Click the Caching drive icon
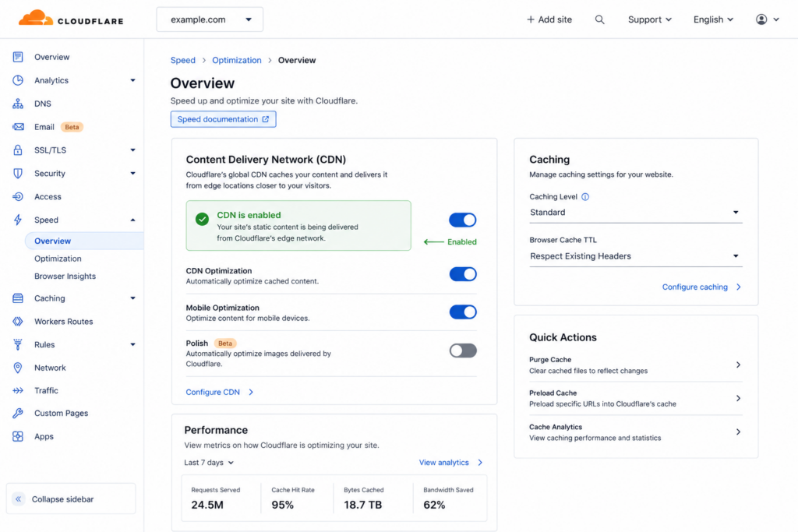This screenshot has width=798, height=532. (x=18, y=298)
